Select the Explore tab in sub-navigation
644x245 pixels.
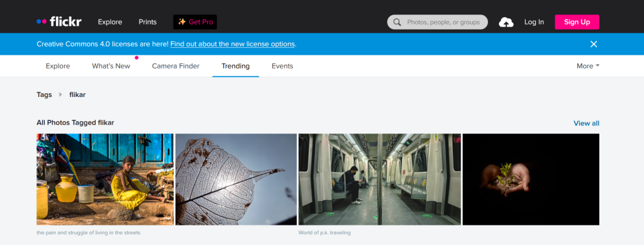pos(58,66)
